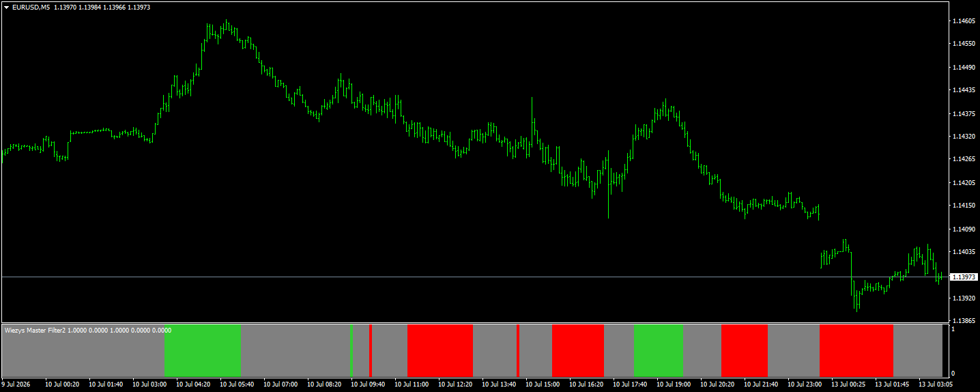This screenshot has width=980, height=392.
Task: Click the 1.14320 price axis label
Action: point(963,137)
